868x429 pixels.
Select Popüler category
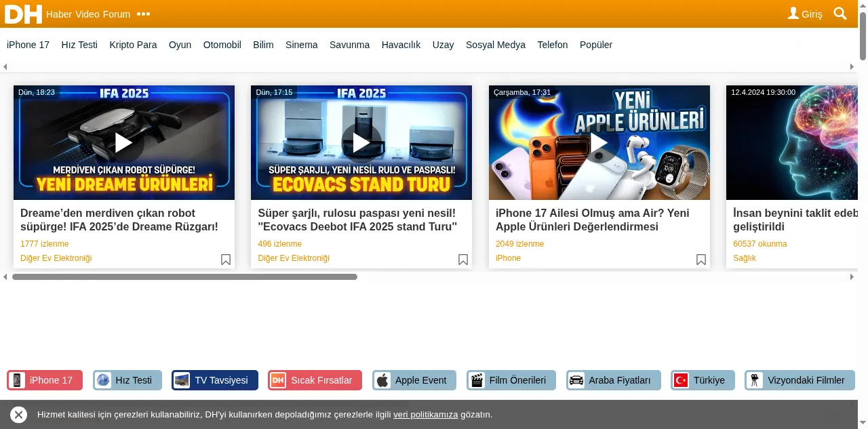pos(596,45)
